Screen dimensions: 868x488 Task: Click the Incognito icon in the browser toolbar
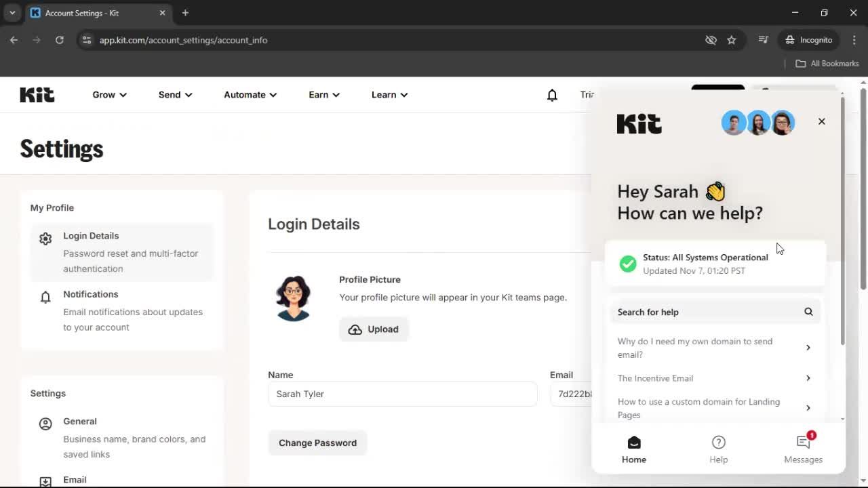(790, 40)
